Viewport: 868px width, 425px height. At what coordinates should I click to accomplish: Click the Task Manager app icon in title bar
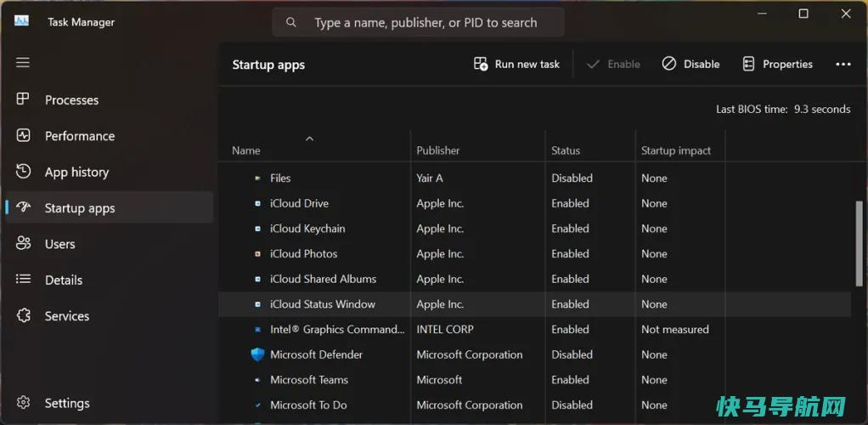pyautogui.click(x=21, y=21)
